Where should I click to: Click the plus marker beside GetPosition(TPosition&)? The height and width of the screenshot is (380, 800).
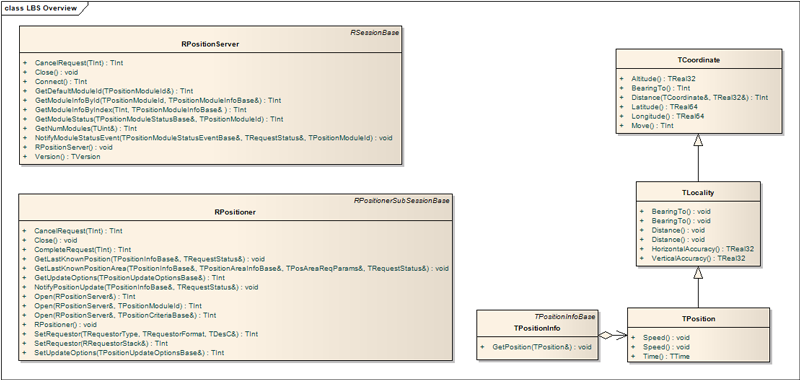tap(483, 347)
